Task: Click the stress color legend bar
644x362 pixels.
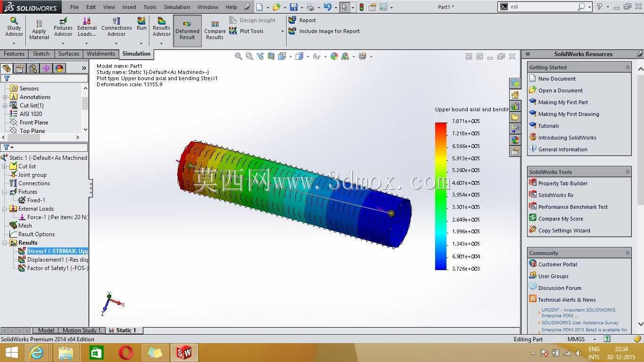Action: [441, 196]
